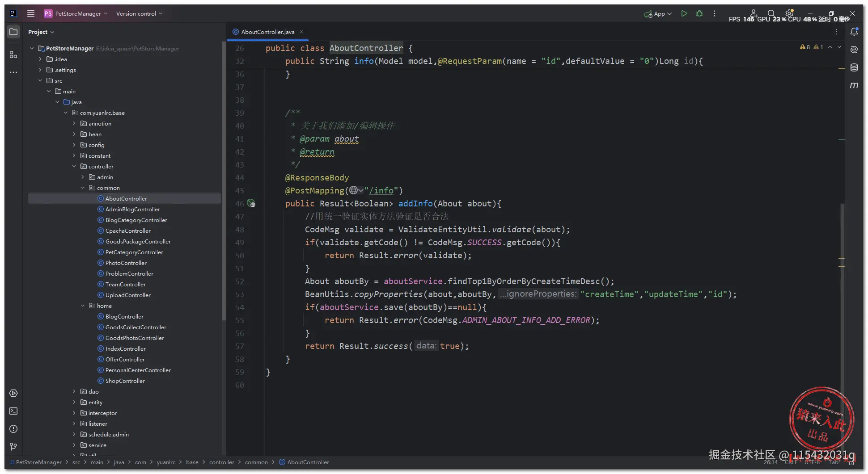
Task: Expand the dao package
Action: tap(74, 391)
